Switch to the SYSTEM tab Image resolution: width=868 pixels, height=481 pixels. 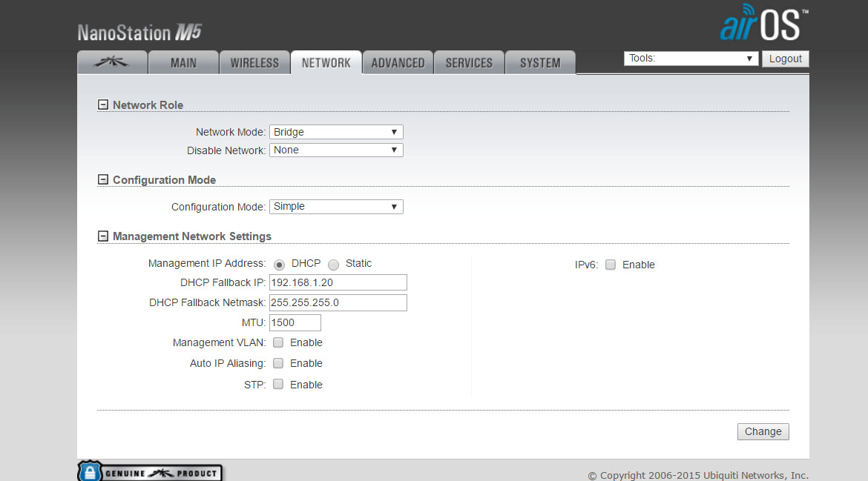(x=540, y=63)
